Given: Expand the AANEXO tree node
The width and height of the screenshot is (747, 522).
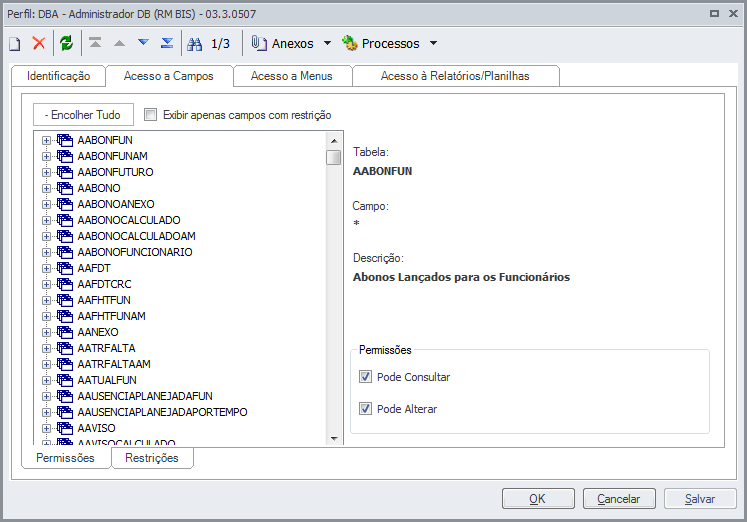Looking at the screenshot, I should click(47, 332).
